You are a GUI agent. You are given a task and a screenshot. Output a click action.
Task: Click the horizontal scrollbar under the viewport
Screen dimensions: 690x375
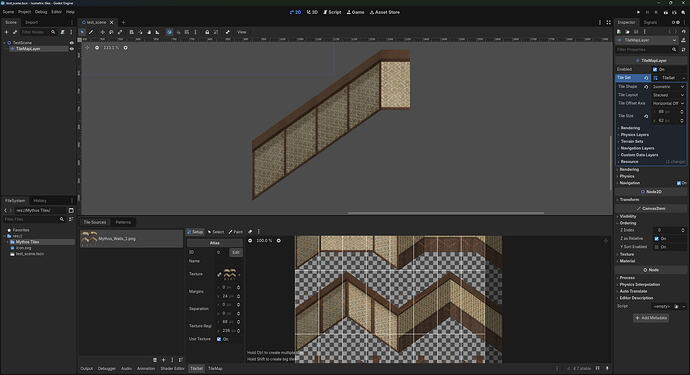(445, 213)
